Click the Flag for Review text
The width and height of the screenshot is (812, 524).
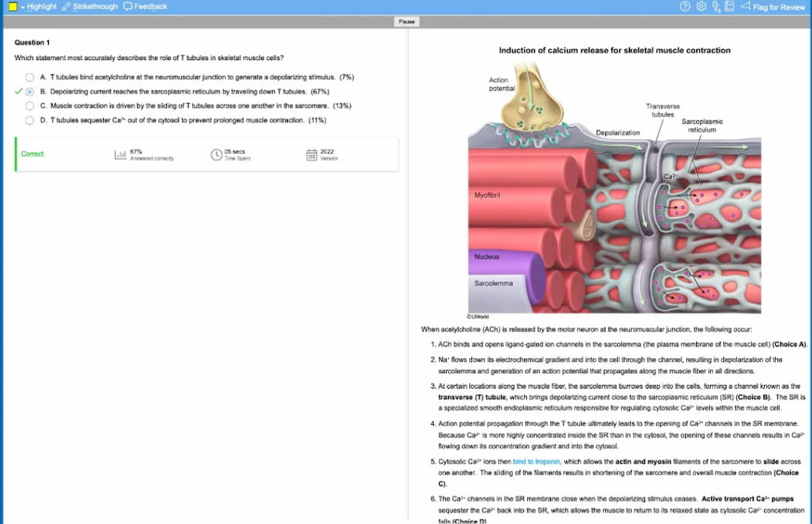pos(778,7)
